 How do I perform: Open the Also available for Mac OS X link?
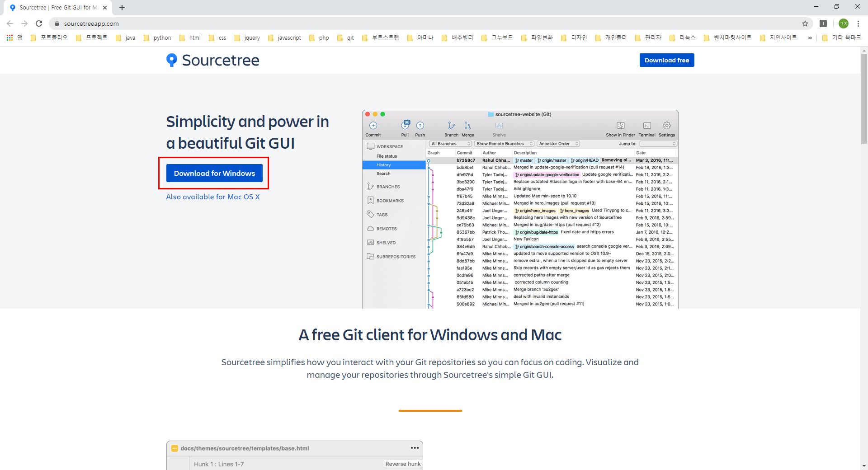[x=213, y=197]
